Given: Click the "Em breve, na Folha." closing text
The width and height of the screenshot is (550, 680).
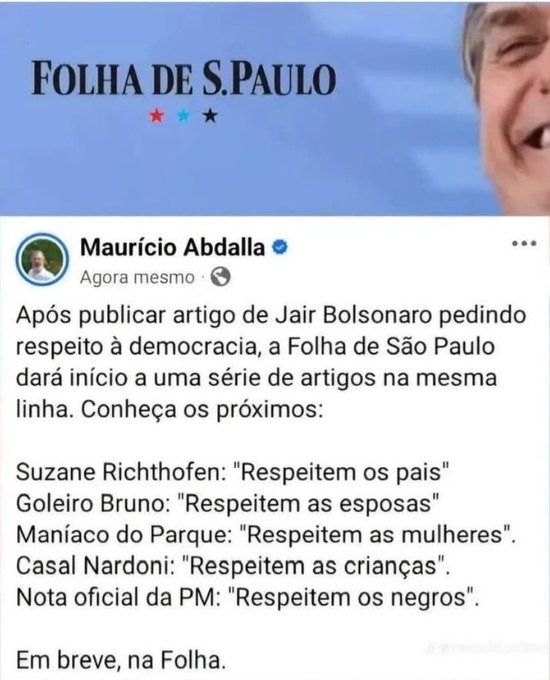Looking at the screenshot, I should (121, 660).
